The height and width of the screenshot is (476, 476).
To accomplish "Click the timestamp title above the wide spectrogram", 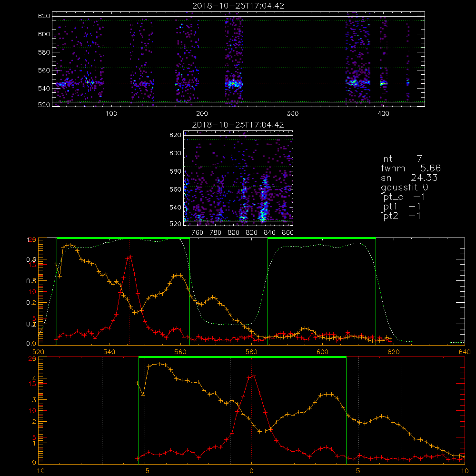I will pyautogui.click(x=238, y=6).
